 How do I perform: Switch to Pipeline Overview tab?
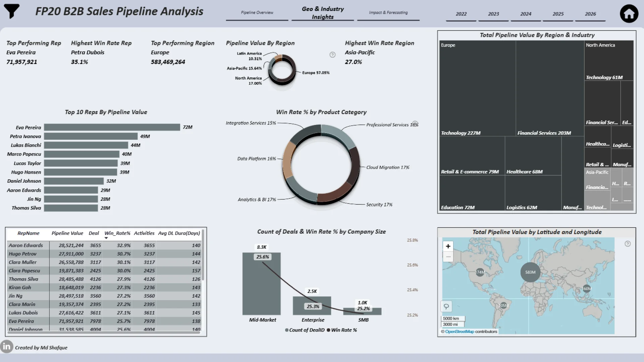257,13
